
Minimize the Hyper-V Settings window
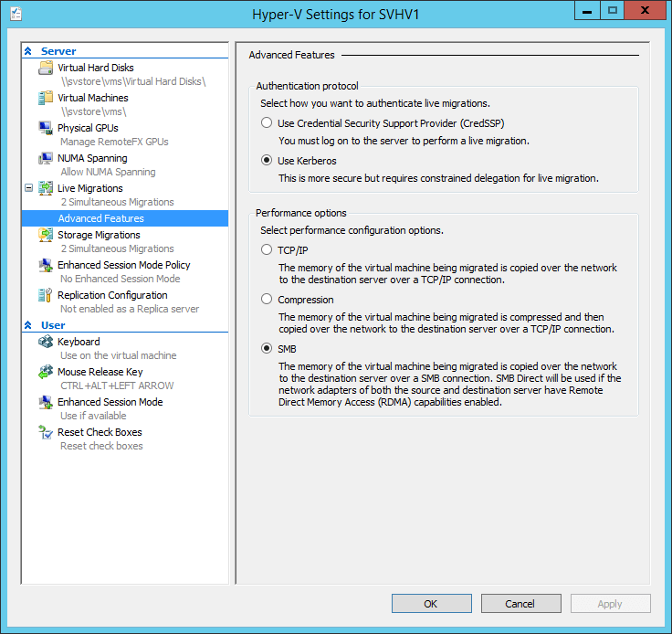point(587,10)
